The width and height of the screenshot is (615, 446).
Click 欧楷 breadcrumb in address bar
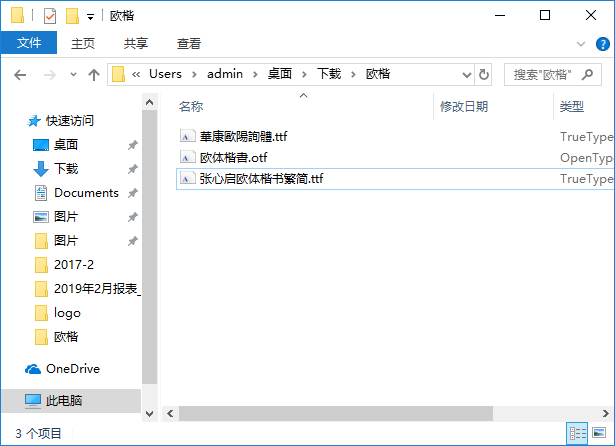[x=378, y=74]
